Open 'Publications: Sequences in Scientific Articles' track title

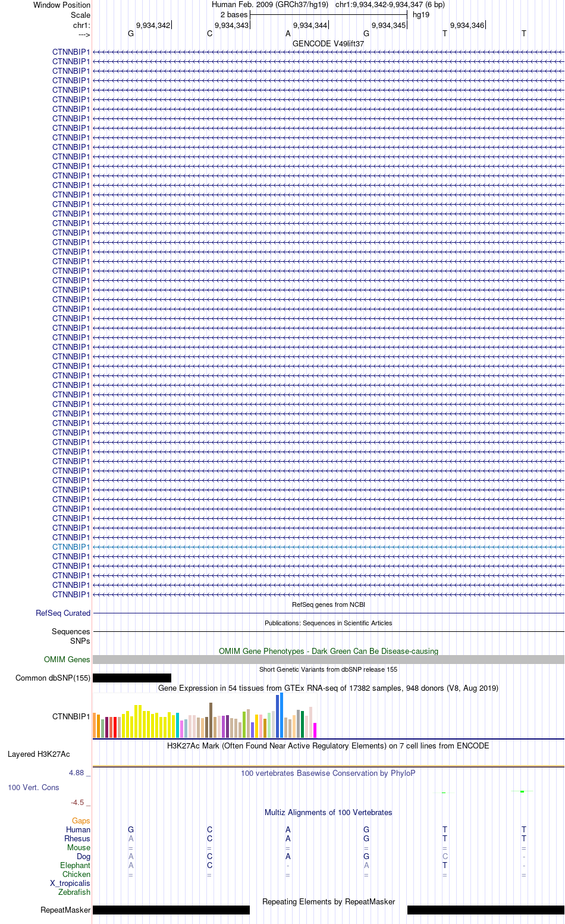coord(328,623)
